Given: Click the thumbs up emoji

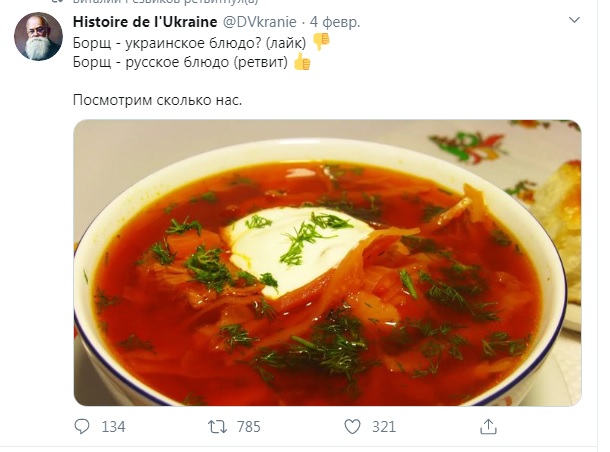Looking at the screenshot, I should coord(303,61).
